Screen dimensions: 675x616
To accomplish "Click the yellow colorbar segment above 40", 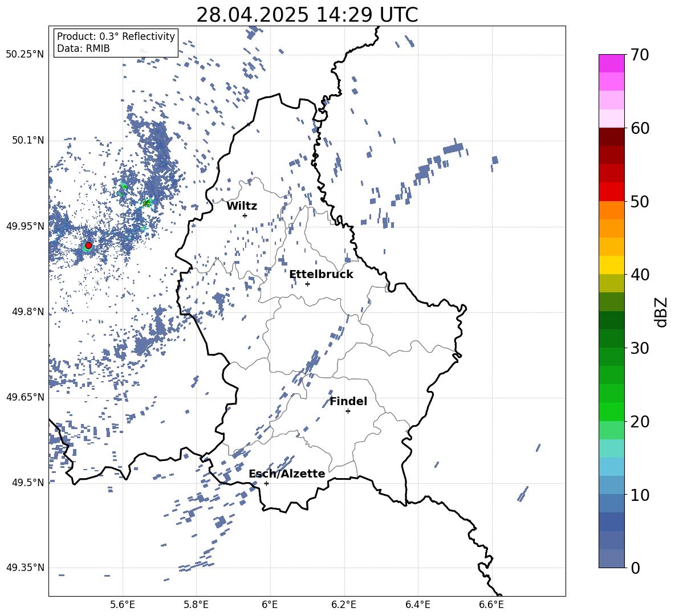I will click(x=611, y=265).
